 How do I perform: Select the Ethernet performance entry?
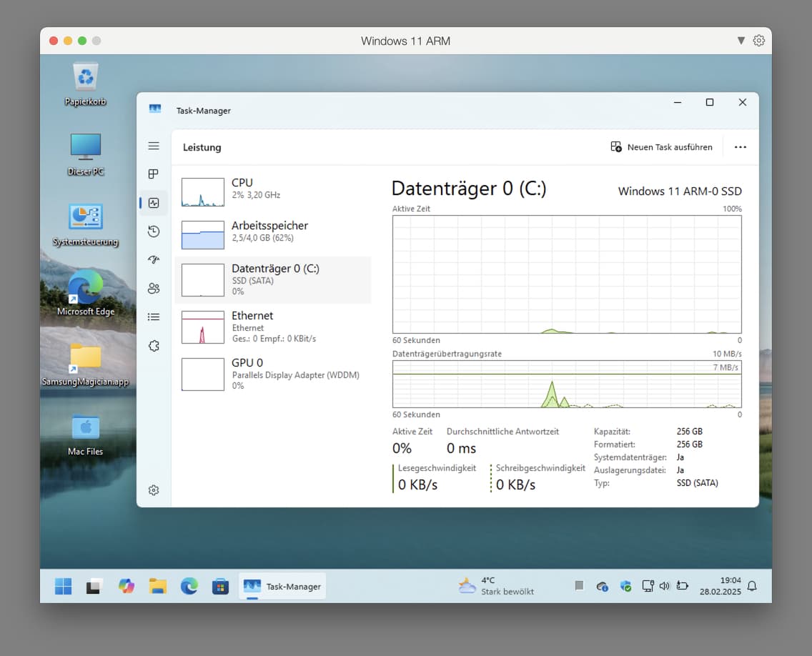point(273,327)
